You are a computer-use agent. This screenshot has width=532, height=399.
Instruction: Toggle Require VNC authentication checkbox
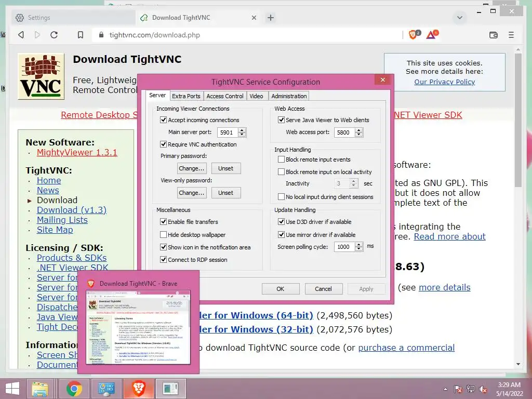(x=163, y=144)
